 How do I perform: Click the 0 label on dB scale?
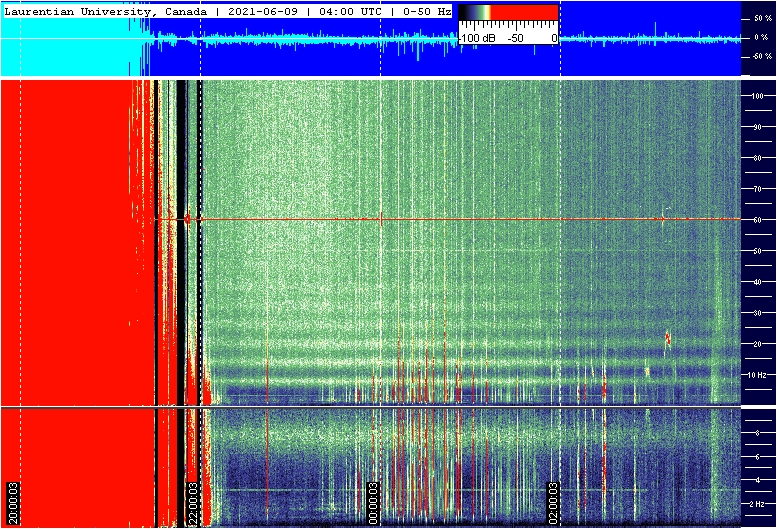[x=554, y=38]
